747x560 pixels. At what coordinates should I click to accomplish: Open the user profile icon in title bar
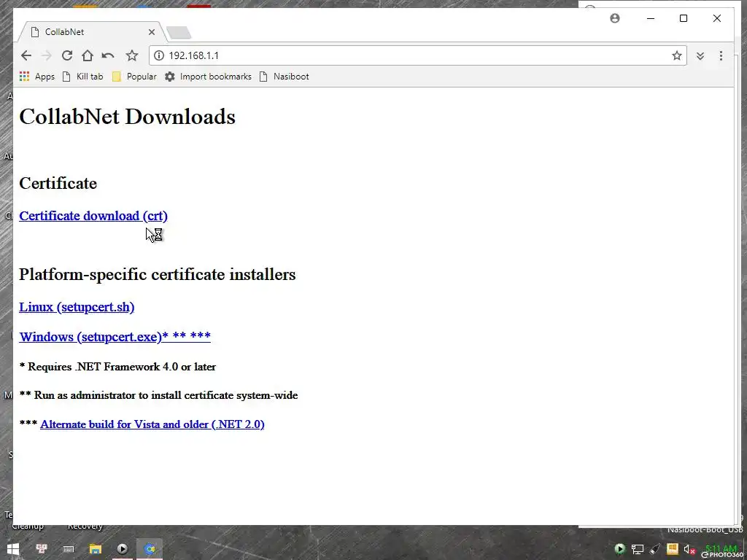tap(615, 18)
